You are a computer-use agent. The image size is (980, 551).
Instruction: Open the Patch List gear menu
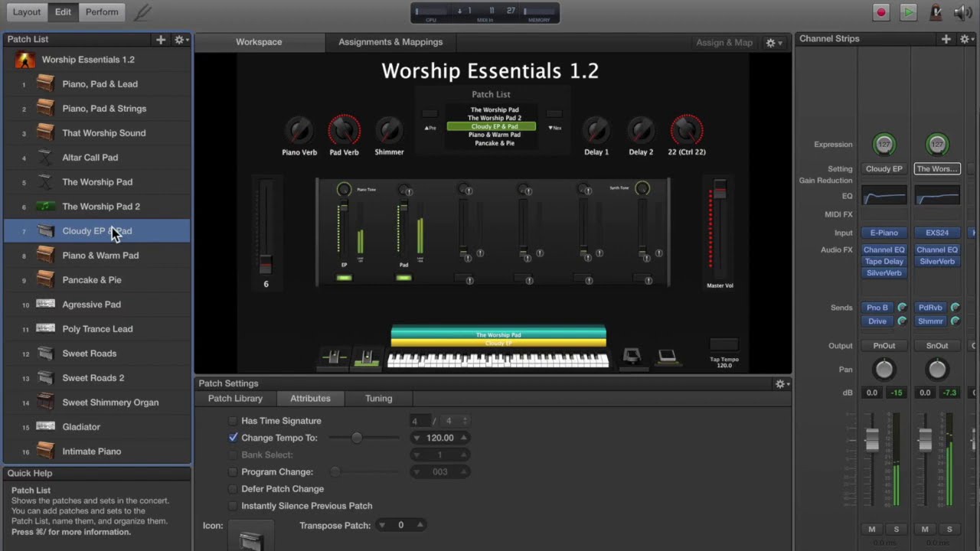[181, 39]
